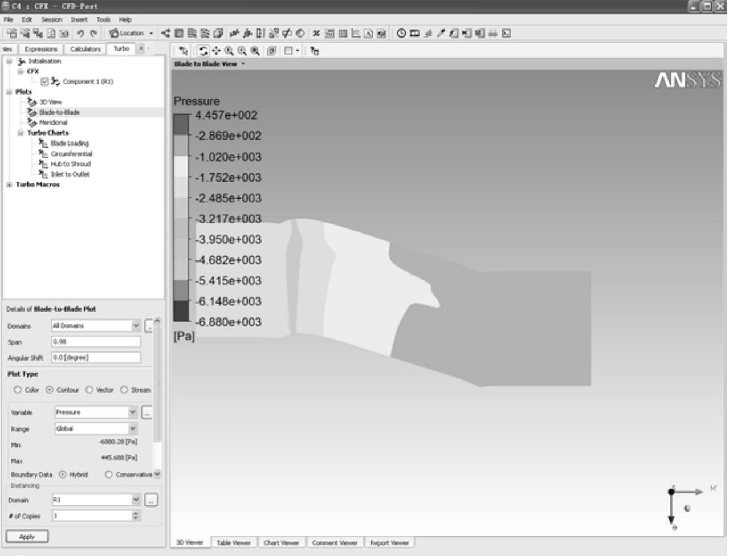Image resolution: width=741 pixels, height=560 pixels.
Task: Collapse the Plots tree node
Action: (9, 92)
